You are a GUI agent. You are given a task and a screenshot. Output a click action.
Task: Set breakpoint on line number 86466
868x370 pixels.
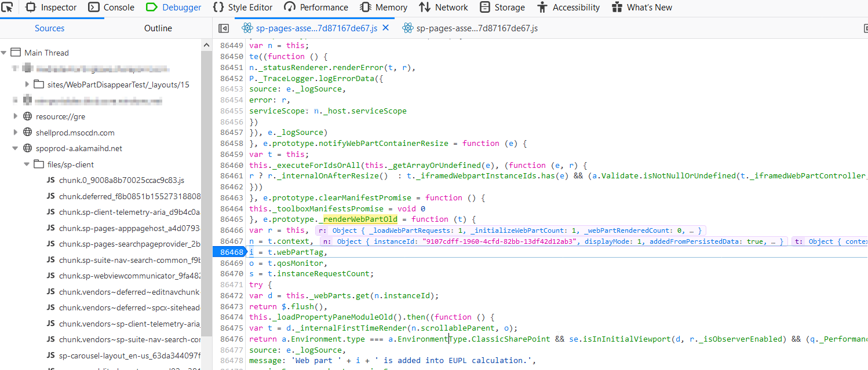click(231, 230)
